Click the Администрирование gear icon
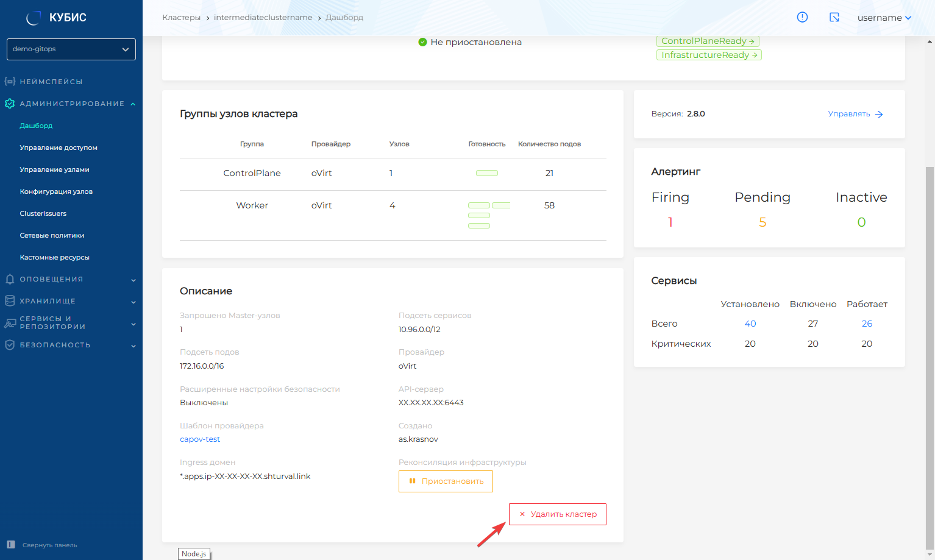The height and width of the screenshot is (560, 935). (x=10, y=104)
